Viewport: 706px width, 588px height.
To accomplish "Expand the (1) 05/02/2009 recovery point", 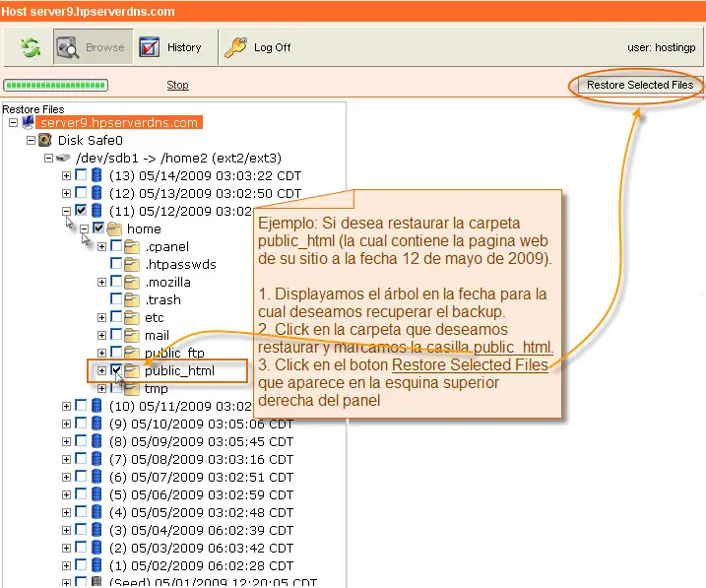I will pyautogui.click(x=66, y=566).
